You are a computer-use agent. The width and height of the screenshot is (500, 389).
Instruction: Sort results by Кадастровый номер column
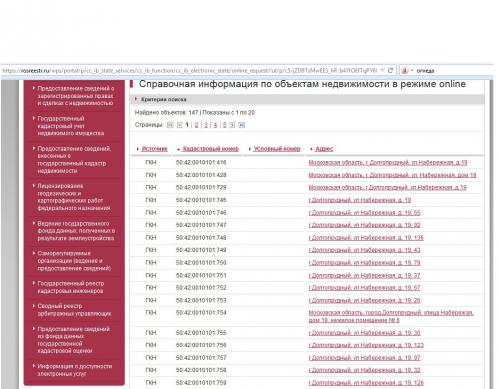pyautogui.click(x=211, y=149)
